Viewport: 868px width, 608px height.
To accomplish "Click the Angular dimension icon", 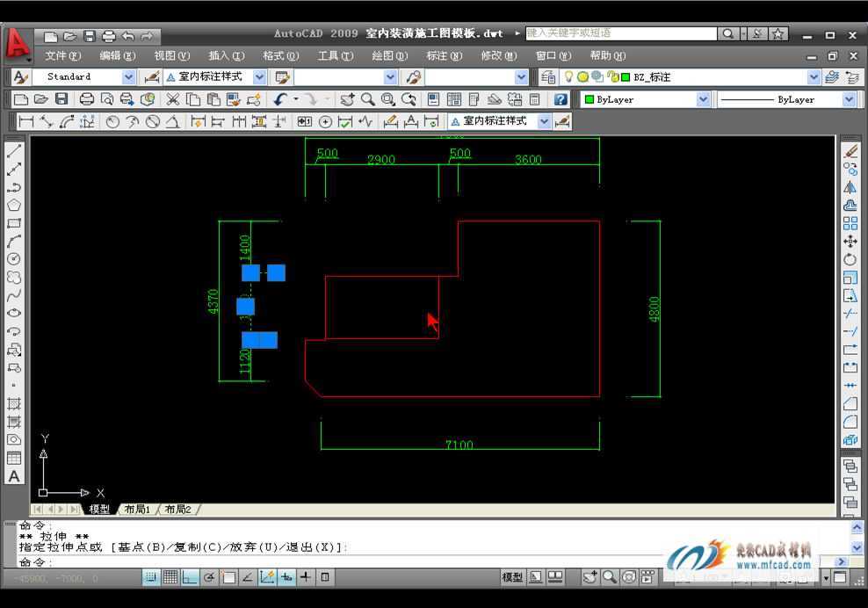I will click(x=173, y=121).
